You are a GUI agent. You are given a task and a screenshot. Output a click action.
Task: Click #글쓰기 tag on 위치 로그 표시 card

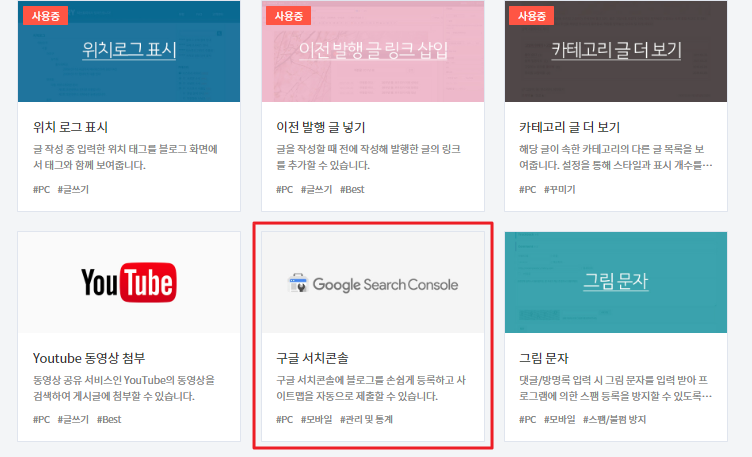point(73,189)
